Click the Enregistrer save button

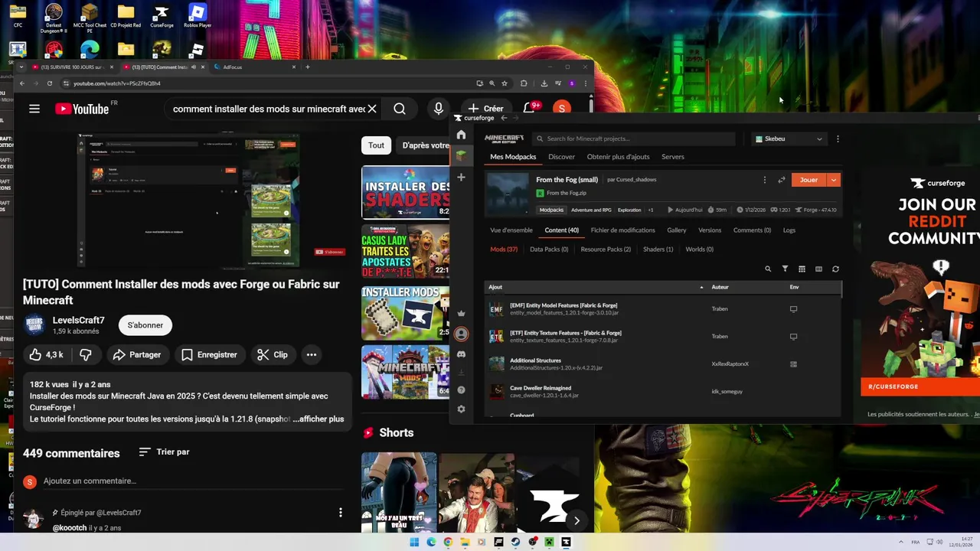click(x=209, y=354)
